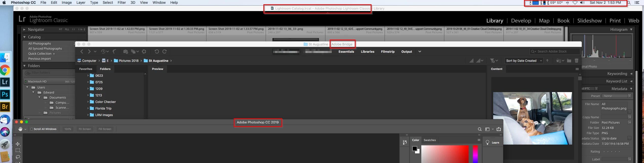Open the Develop module in Lightroom
This screenshot has height=163, width=644.
point(521,21)
